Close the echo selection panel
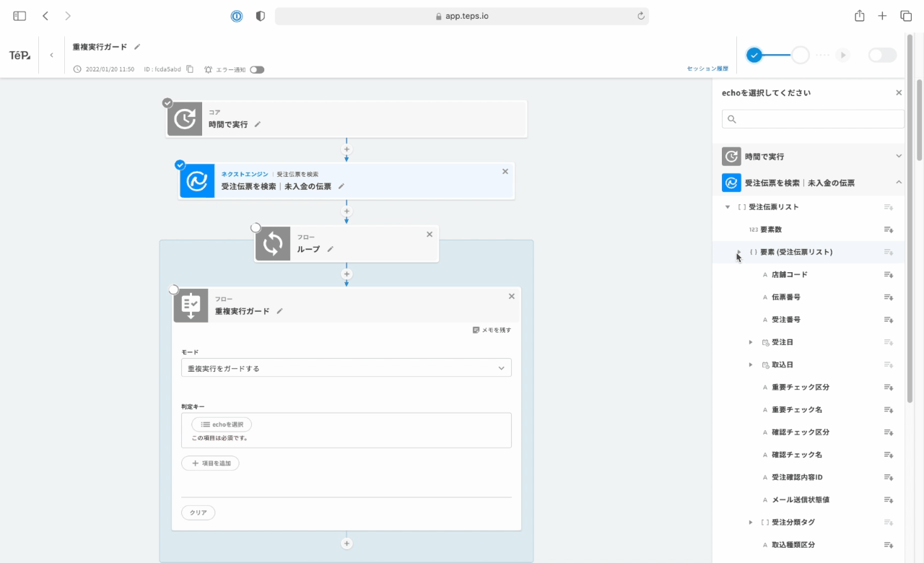Image resolution: width=924 pixels, height=563 pixels. pos(899,93)
